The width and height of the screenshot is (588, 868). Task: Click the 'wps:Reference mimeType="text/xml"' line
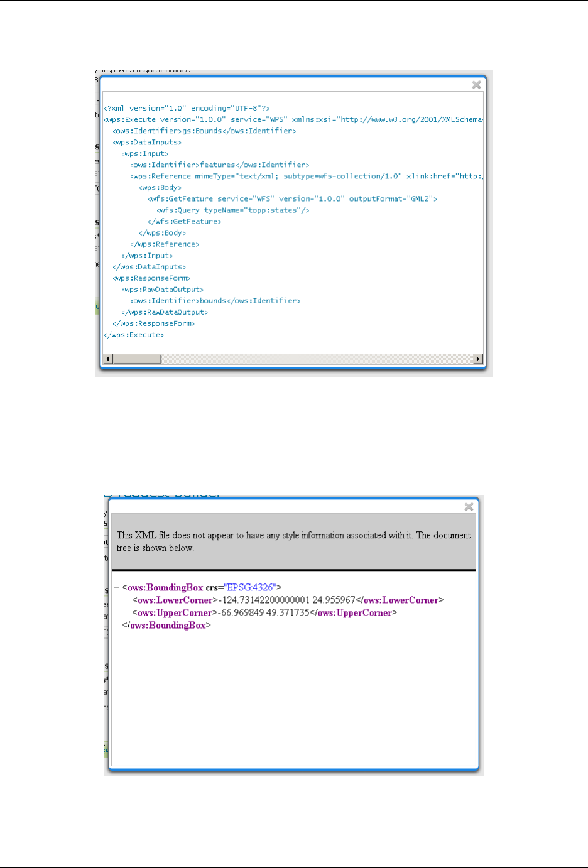307,176
